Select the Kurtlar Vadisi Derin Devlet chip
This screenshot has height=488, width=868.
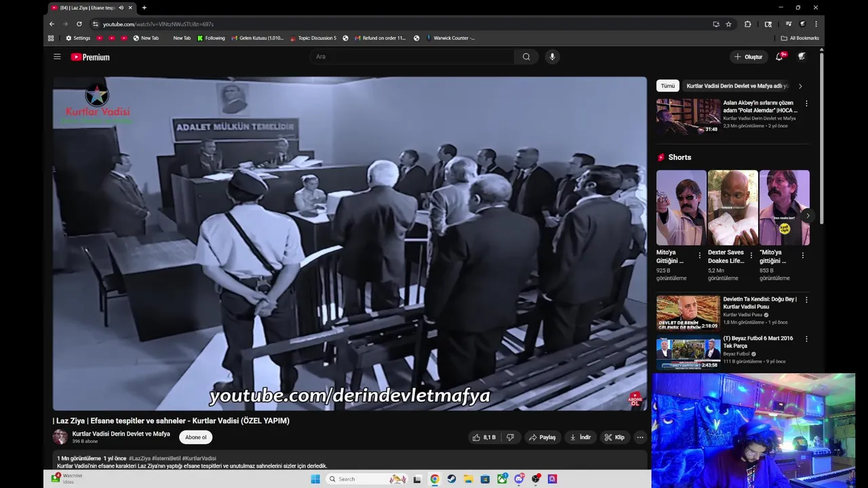tap(737, 86)
